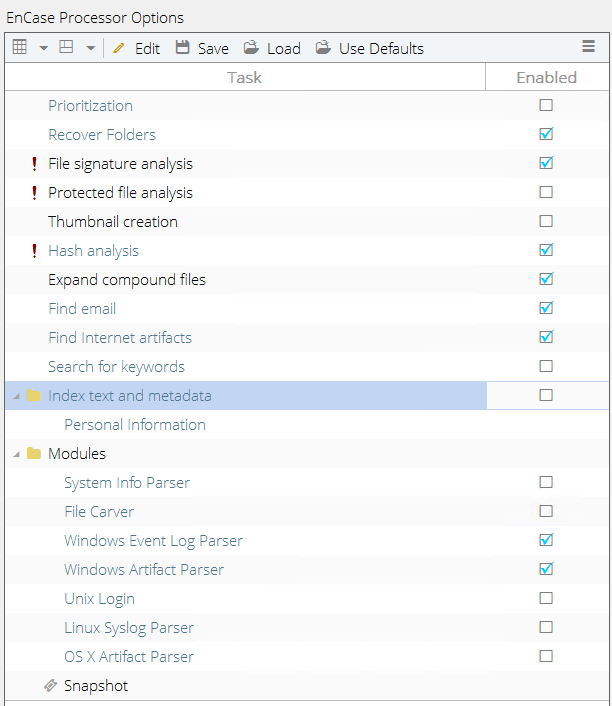Image resolution: width=612 pixels, height=706 pixels.
Task: Select the Recover Folders task
Action: pos(102,135)
